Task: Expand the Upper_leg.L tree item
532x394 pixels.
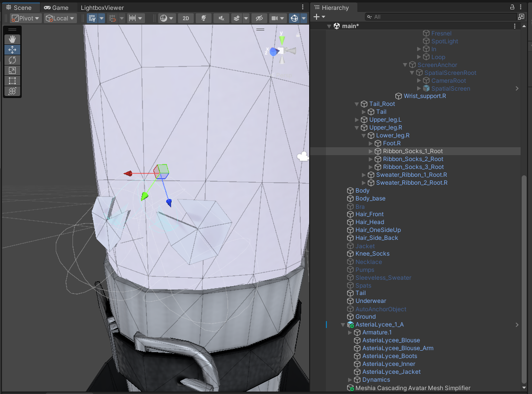Action: (357, 120)
